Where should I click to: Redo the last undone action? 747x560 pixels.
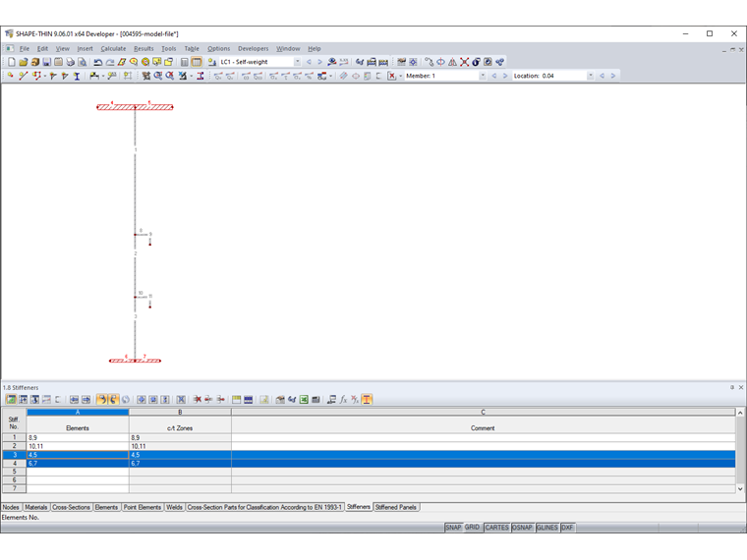tap(110, 62)
